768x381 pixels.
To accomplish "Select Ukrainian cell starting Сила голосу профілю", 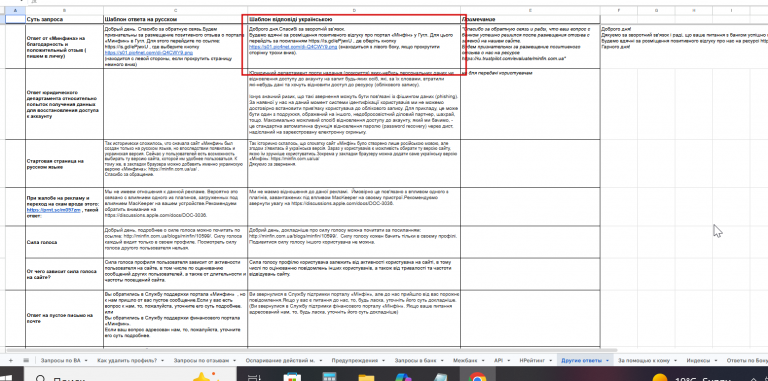I will coord(354,274).
